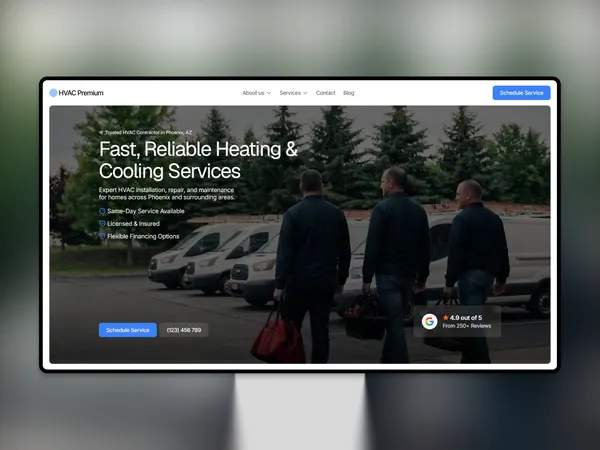Click the shield icon beside Licensed & Insured
Image resolution: width=600 pixels, height=450 pixels.
tap(102, 224)
